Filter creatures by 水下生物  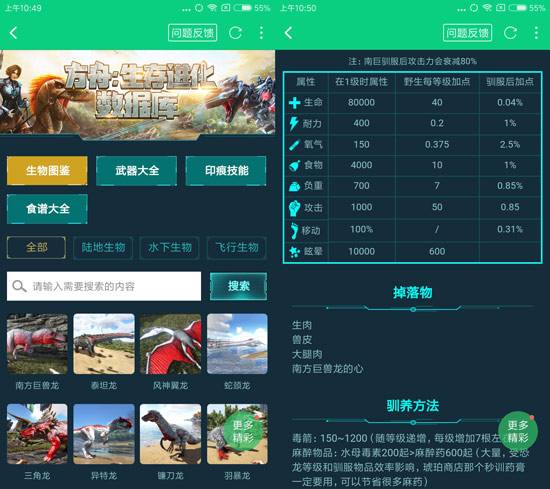pyautogui.click(x=170, y=247)
